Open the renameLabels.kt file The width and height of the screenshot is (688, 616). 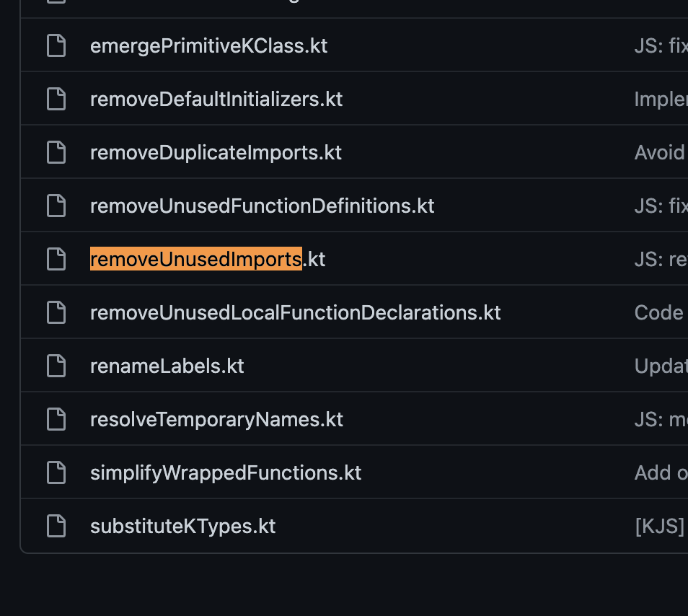167,365
